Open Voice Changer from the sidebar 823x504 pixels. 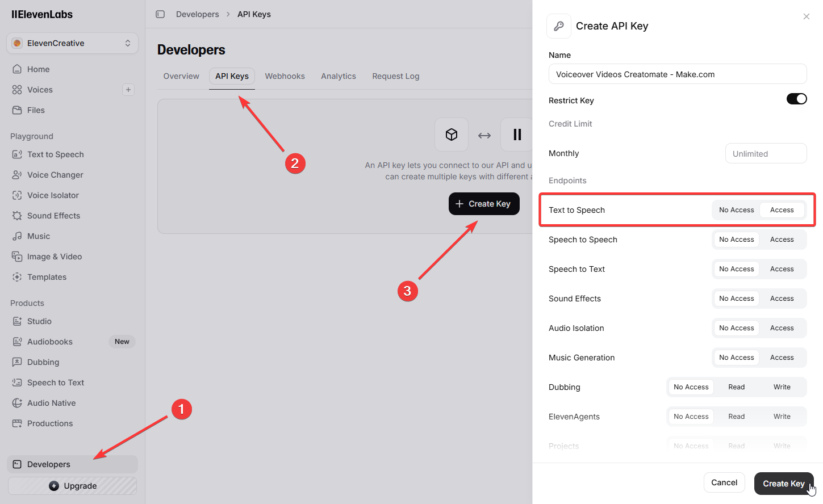(55, 175)
